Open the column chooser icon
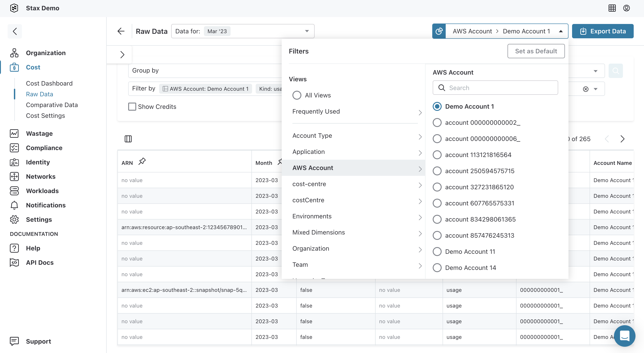This screenshot has width=644, height=353. (128, 139)
